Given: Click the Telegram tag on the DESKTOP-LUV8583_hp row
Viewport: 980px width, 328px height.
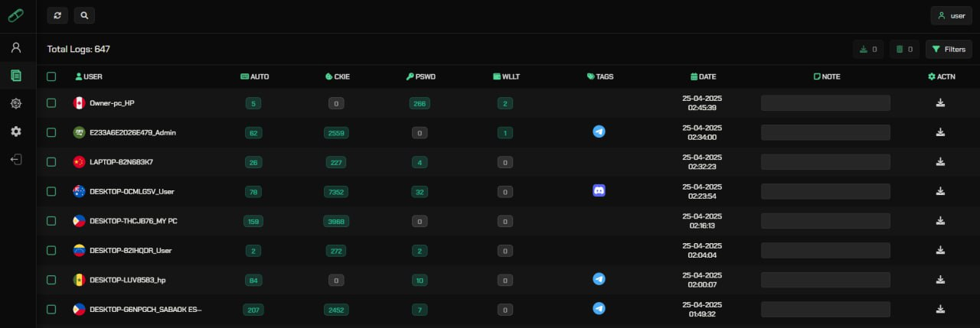Looking at the screenshot, I should click(599, 279).
